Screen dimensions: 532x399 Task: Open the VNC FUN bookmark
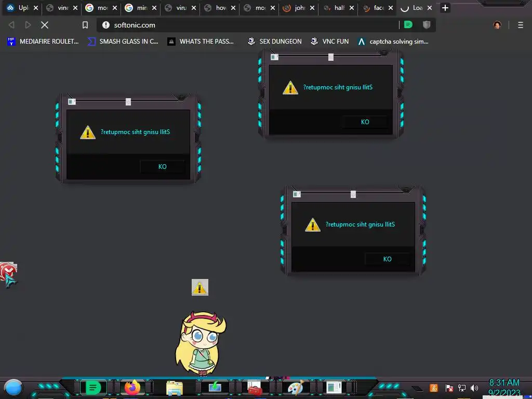[329, 42]
